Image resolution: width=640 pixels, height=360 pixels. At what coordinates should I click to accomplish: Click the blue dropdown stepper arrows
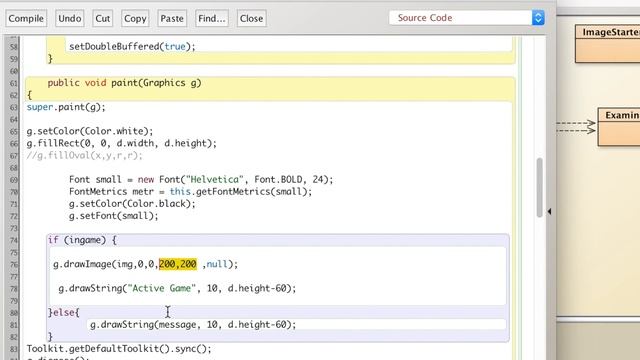(538, 18)
